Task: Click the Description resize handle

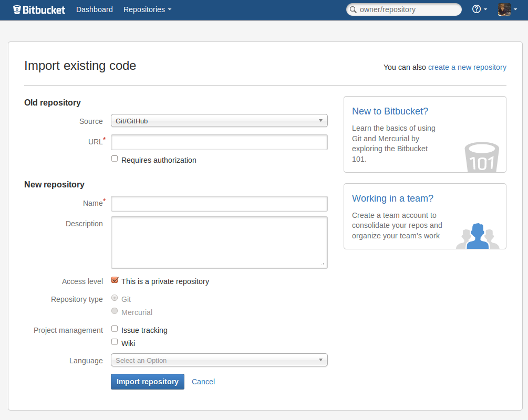Action: click(x=323, y=264)
